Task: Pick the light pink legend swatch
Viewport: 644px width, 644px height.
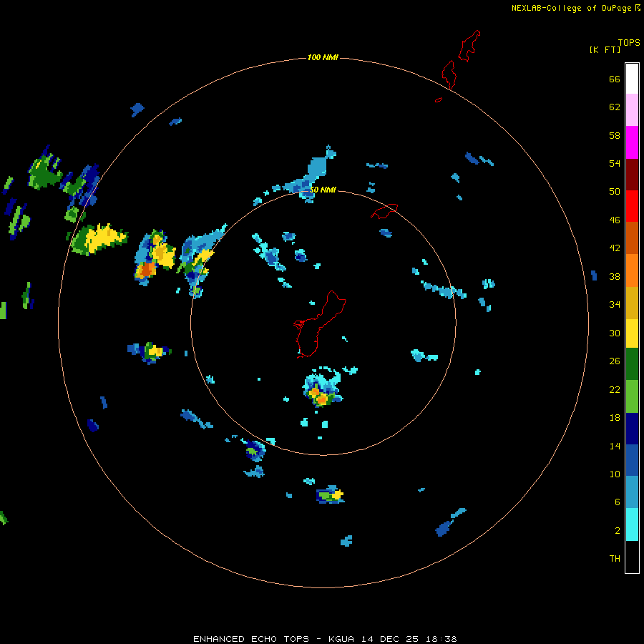Action: point(632,109)
